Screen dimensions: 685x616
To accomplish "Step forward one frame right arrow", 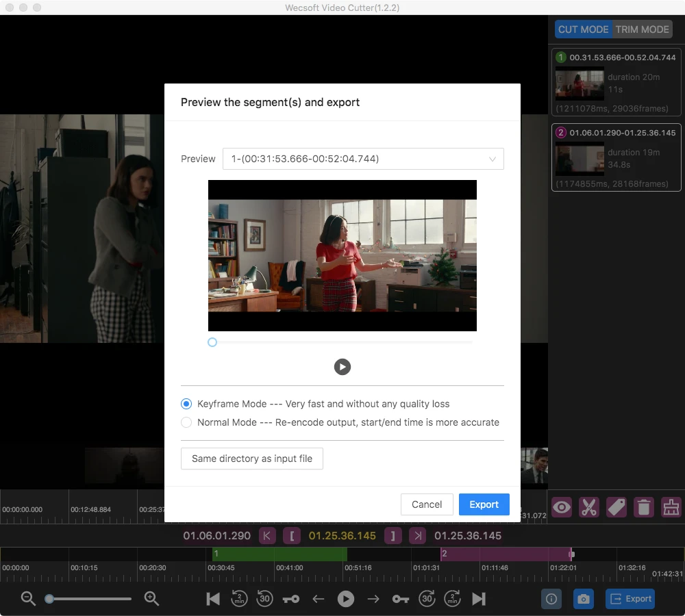I will tap(373, 599).
